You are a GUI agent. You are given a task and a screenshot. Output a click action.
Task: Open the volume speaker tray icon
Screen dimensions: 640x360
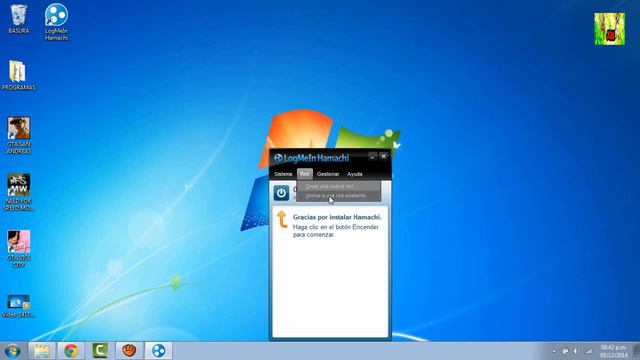576,351
